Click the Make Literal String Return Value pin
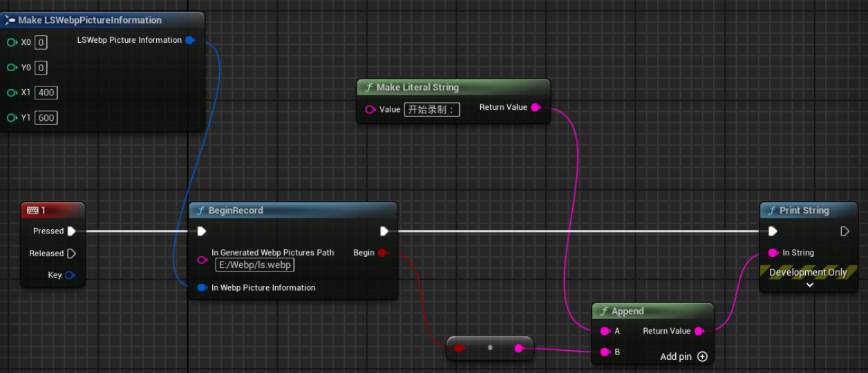This screenshot has height=373, width=868. tap(536, 107)
